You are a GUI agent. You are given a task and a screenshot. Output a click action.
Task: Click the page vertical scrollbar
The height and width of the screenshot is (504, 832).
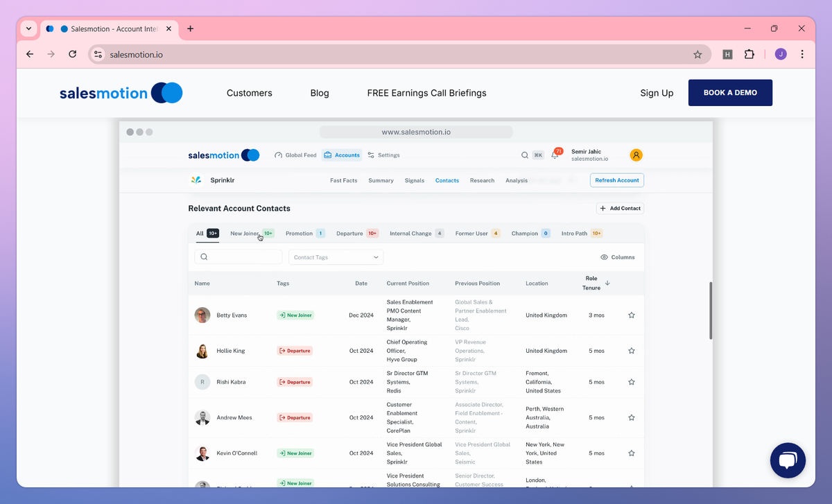(711, 311)
